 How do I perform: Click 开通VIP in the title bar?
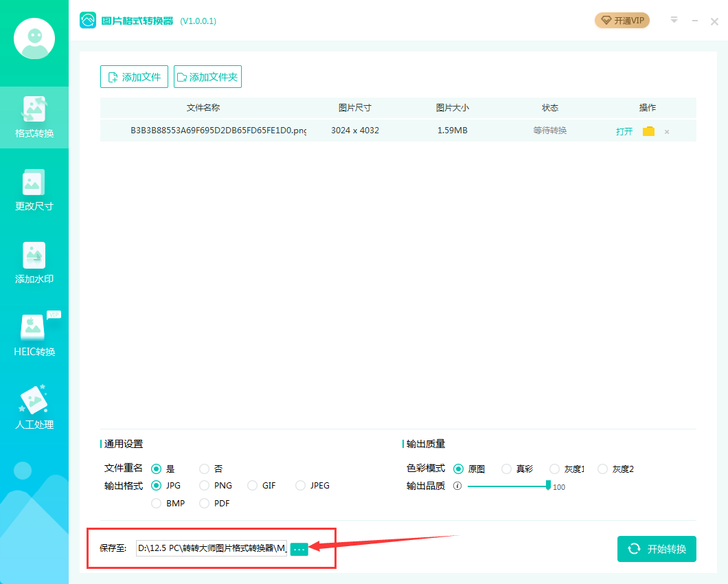[622, 21]
